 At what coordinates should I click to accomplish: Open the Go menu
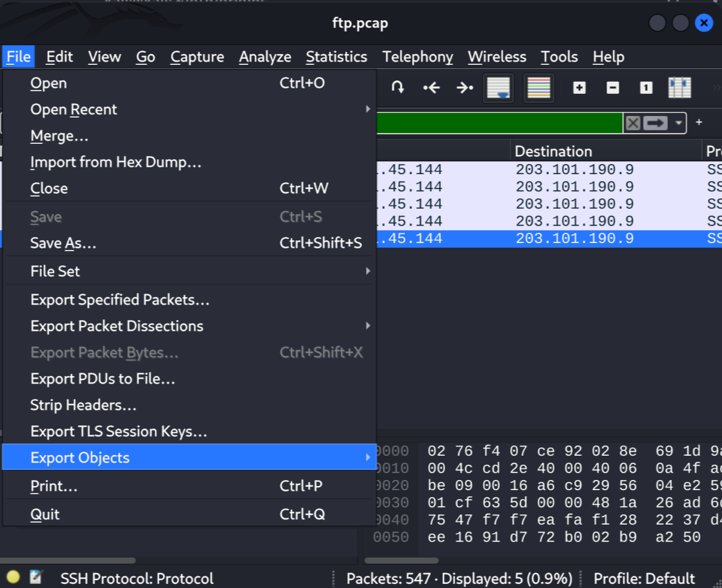point(145,57)
